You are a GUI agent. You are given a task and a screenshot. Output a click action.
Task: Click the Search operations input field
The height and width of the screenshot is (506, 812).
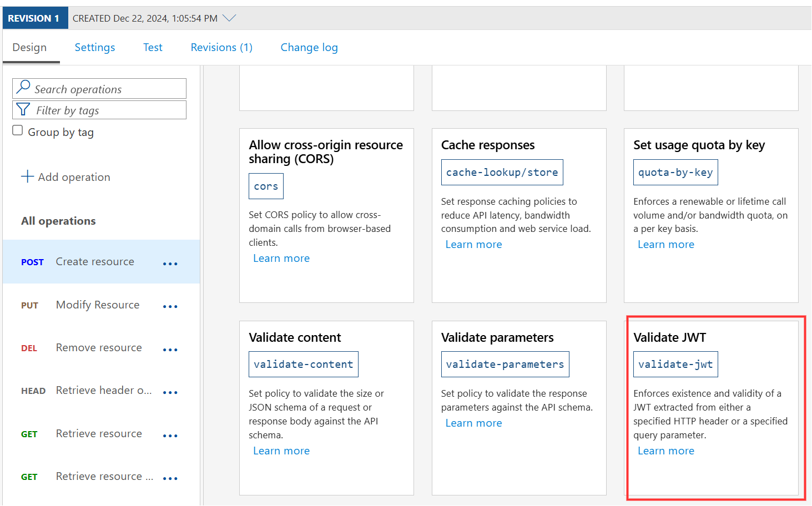108,89
